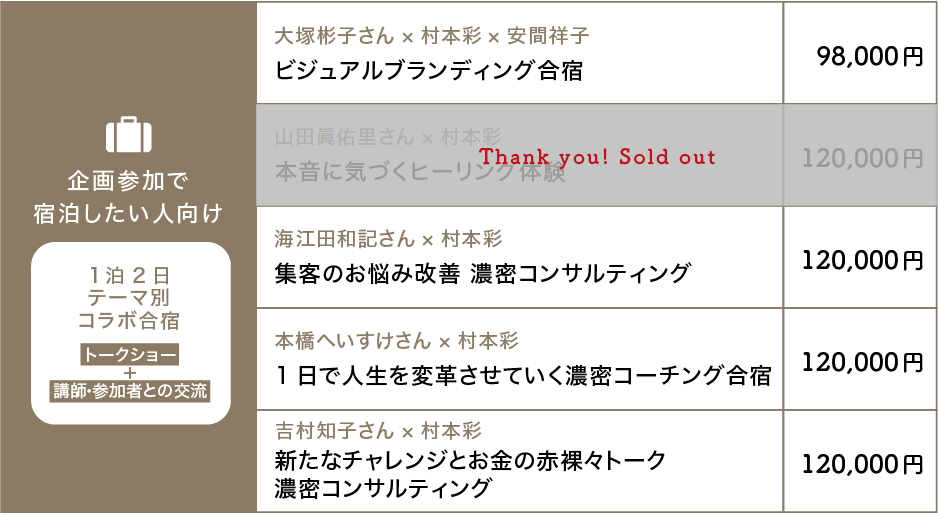Click the suitcase icon
Screen dimensions: 938x513
127,134
